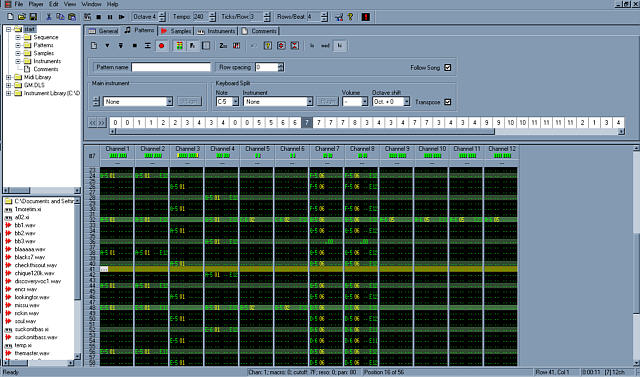This screenshot has width=640, height=377.
Task: Switch to the General tab
Action: pyautogui.click(x=103, y=31)
